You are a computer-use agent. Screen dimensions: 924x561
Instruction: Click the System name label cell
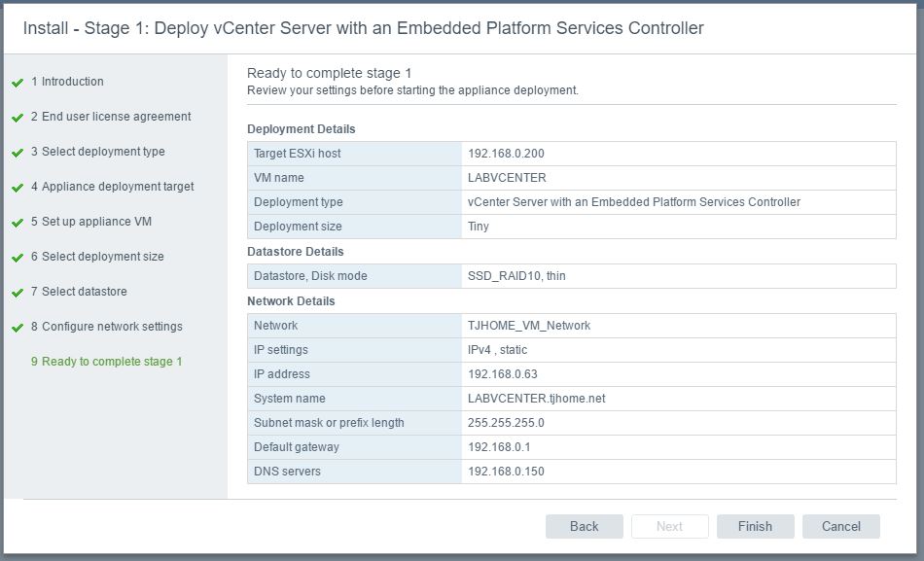point(355,399)
